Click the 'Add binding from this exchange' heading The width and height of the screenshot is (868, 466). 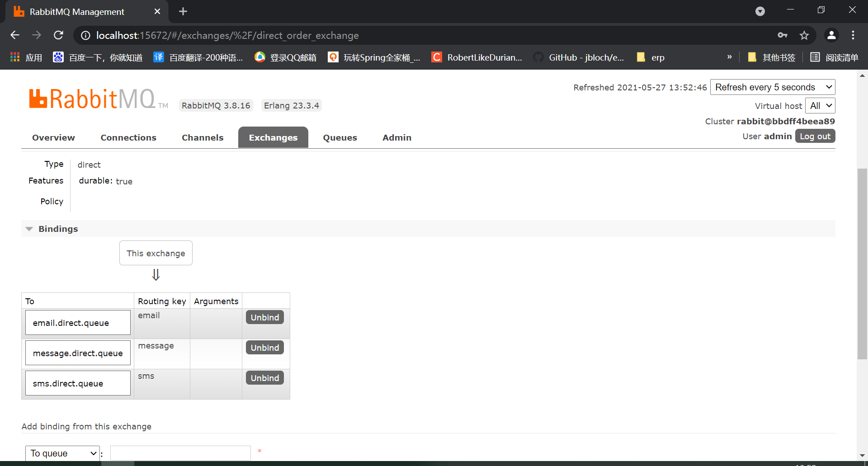[86, 426]
